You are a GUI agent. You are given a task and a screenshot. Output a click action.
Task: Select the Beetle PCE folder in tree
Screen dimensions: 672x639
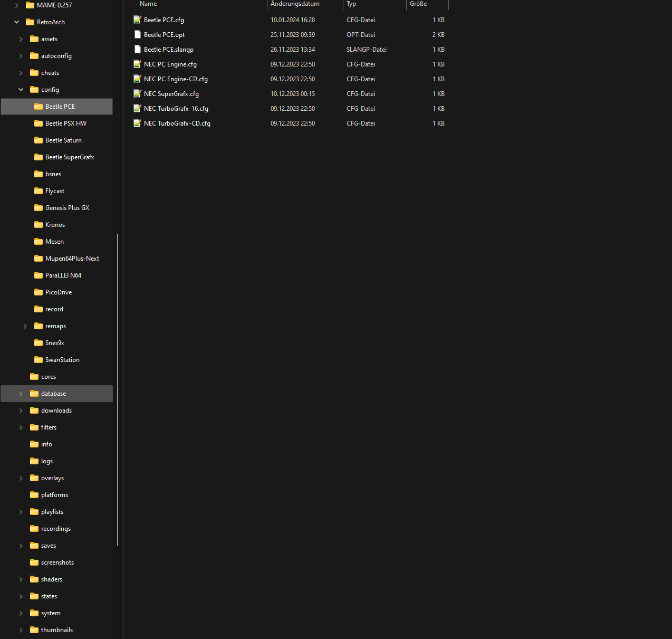point(57,107)
